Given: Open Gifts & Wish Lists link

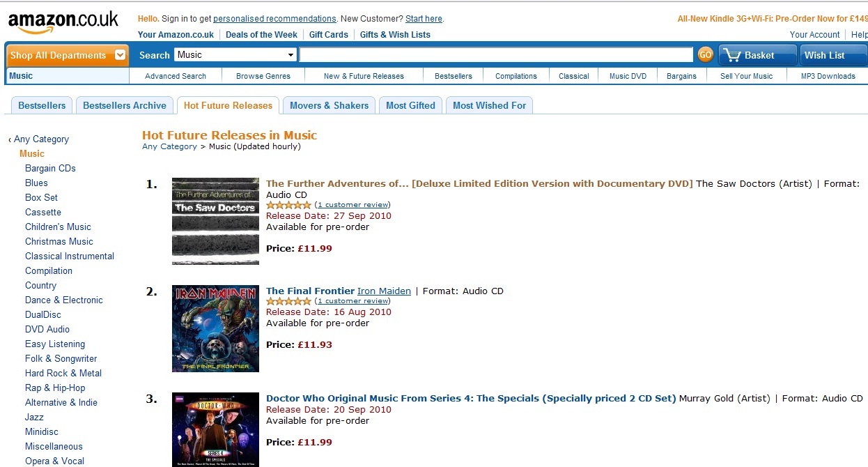Looking at the screenshot, I should (x=395, y=34).
